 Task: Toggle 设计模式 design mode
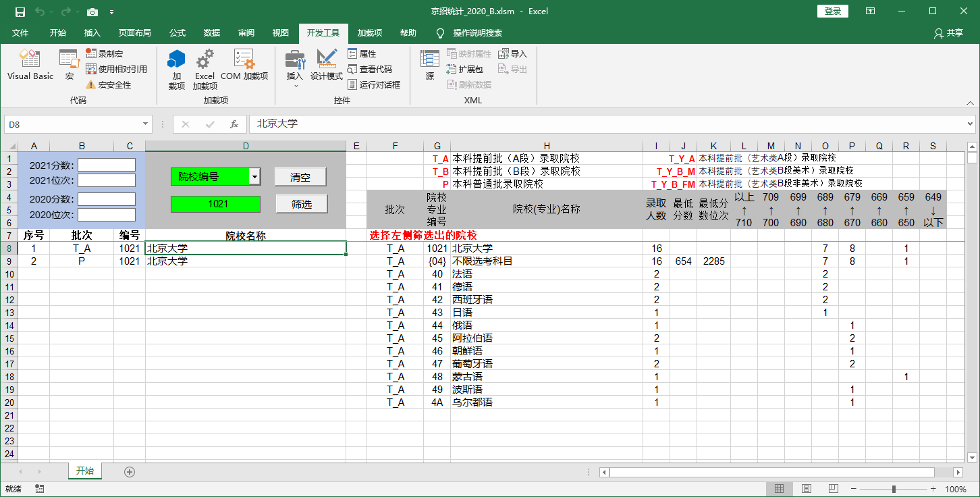tap(327, 66)
